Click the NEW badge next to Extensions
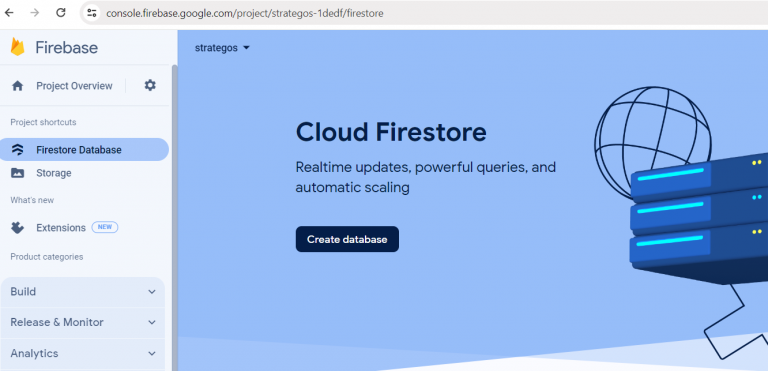Screen dimensions: 768x371 [x=105, y=227]
